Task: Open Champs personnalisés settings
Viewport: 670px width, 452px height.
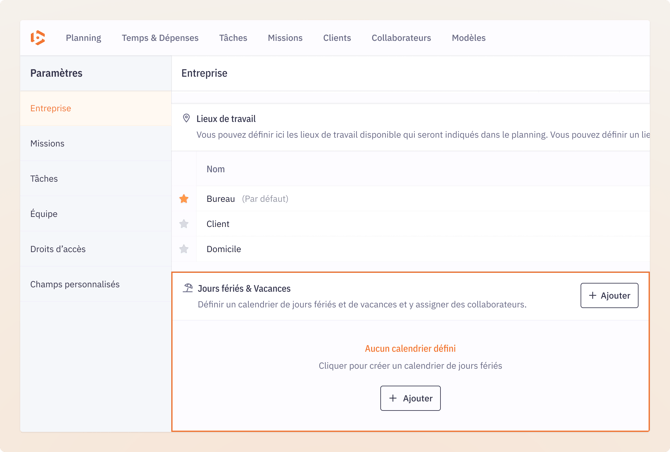Action: [75, 284]
